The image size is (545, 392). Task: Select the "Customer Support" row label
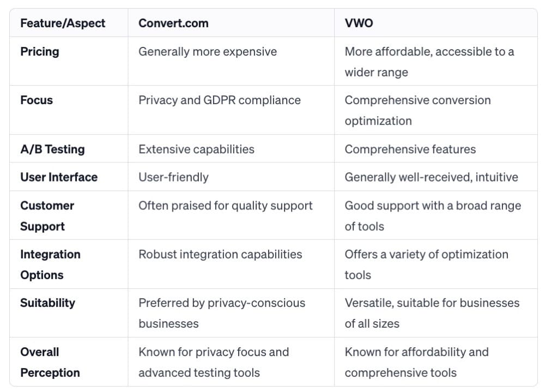coord(47,215)
